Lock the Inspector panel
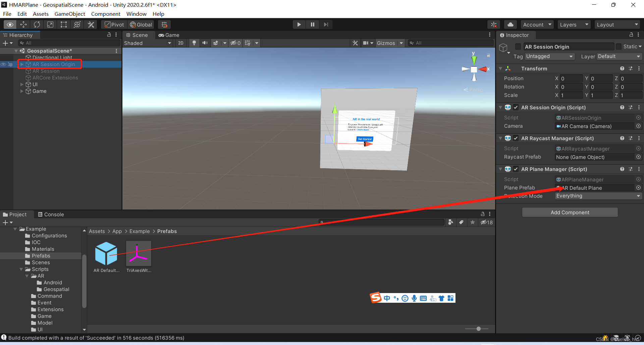The width and height of the screenshot is (644, 345). click(631, 35)
